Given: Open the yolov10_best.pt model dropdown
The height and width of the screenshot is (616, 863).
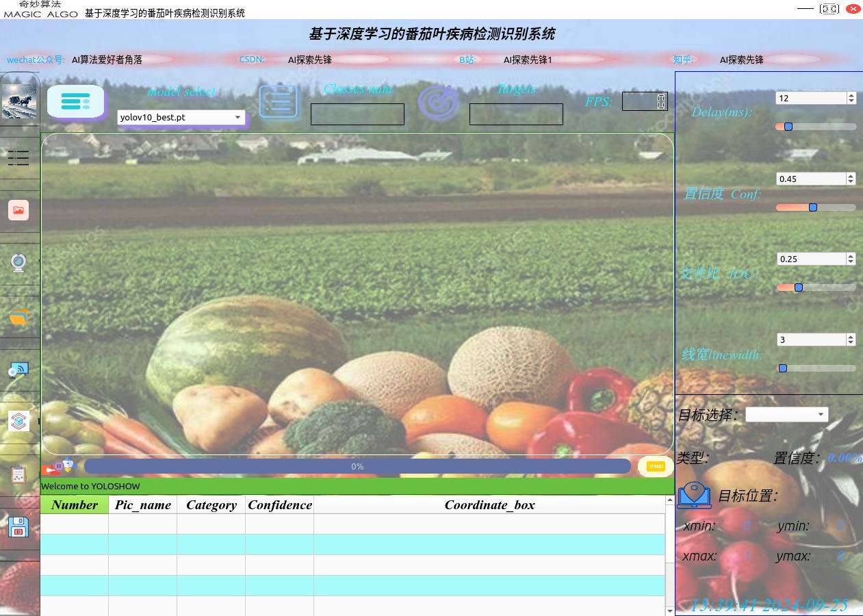Looking at the screenshot, I should coord(181,117).
